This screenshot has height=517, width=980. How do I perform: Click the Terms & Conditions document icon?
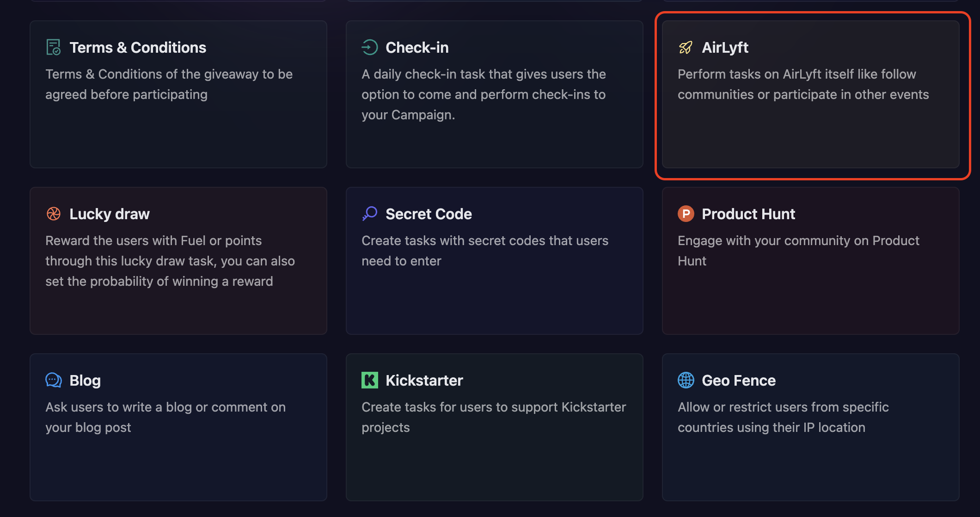click(53, 47)
